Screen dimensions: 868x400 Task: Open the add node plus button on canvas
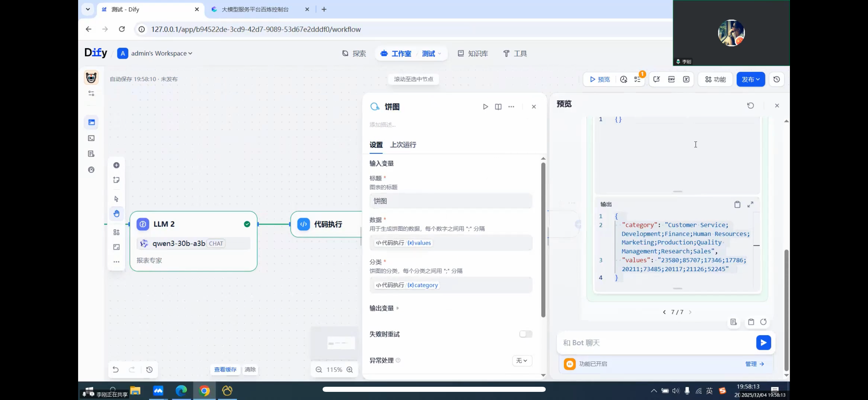click(116, 165)
